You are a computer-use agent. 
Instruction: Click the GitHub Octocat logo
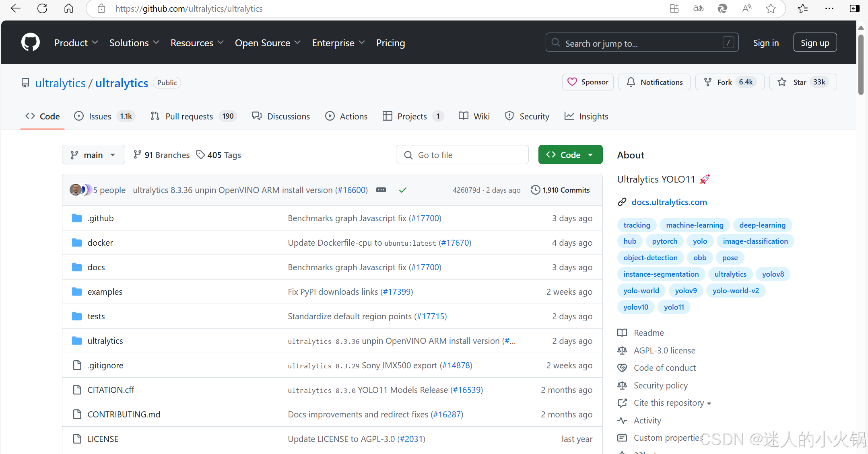click(31, 42)
